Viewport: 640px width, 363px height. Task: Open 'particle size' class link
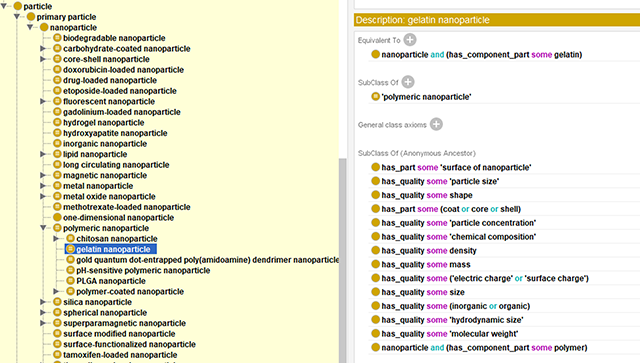pos(474,181)
